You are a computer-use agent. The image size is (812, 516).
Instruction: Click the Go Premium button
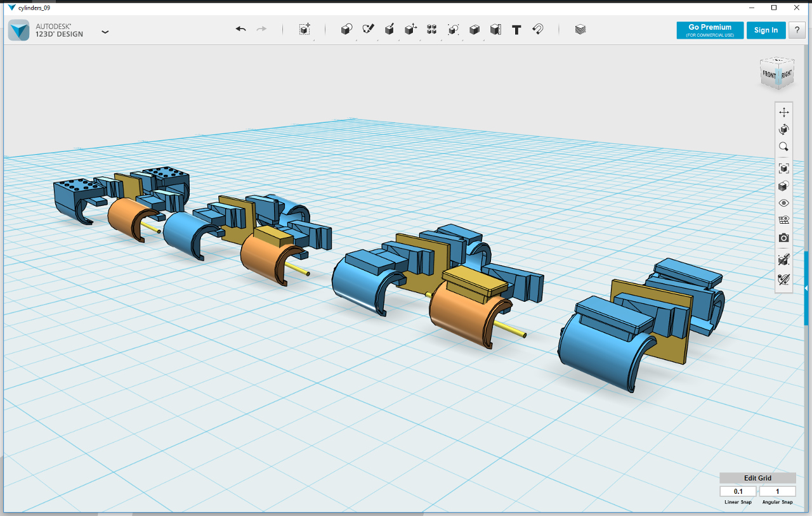click(x=710, y=30)
